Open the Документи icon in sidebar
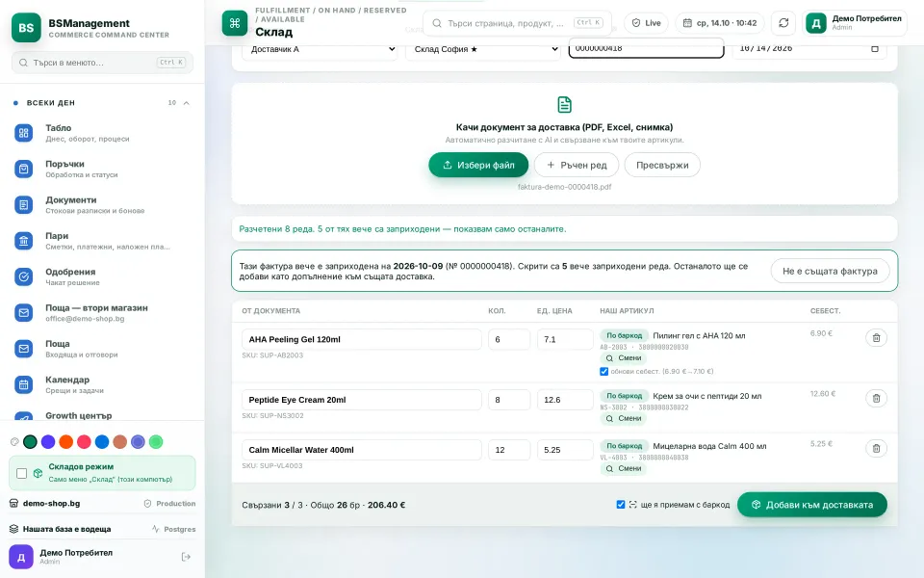Image resolution: width=924 pixels, height=578 pixels. (x=23, y=204)
